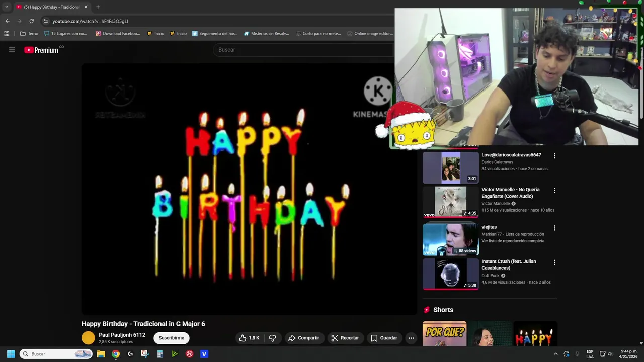Open the YouTube hamburger guide menu
Viewport: 644px width, 362px height.
click(12, 50)
